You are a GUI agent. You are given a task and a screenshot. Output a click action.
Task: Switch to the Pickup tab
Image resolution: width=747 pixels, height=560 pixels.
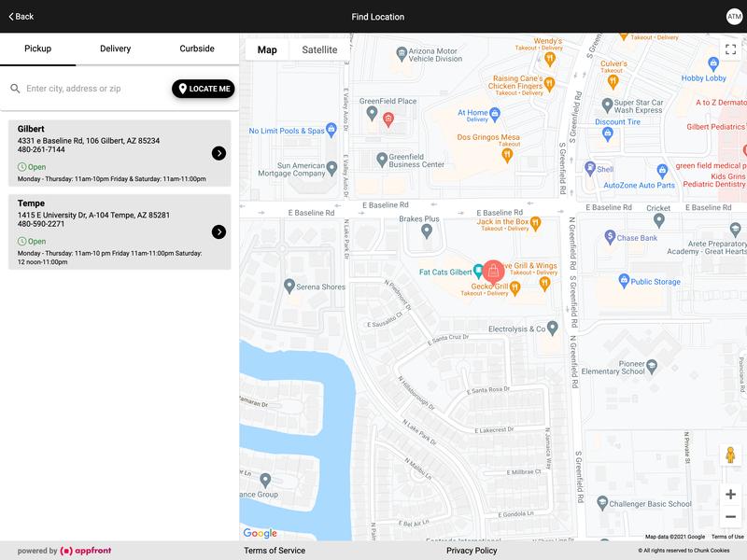point(37,49)
